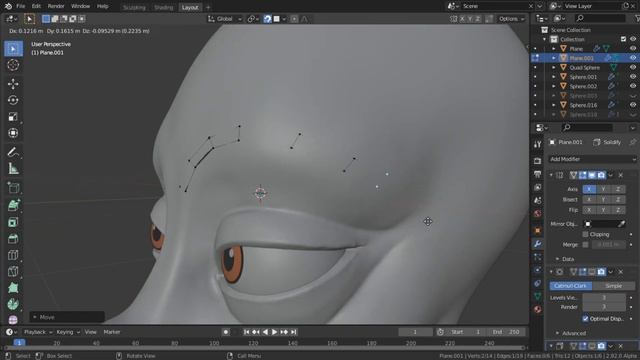Open the Playback dropdown in timeline
This screenshot has width=640, height=360.
[x=38, y=332]
